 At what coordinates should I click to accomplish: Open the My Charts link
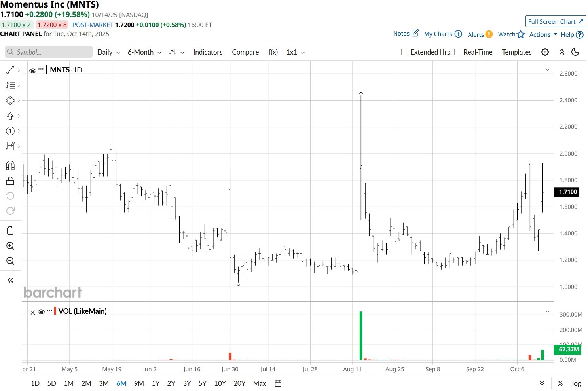click(x=438, y=34)
